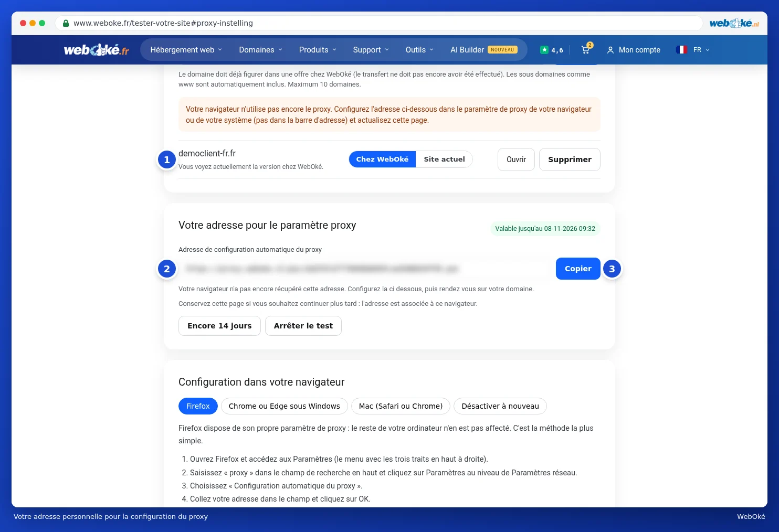Select the Chez WebOké toggle option
This screenshot has width=779, height=532.
382,159
